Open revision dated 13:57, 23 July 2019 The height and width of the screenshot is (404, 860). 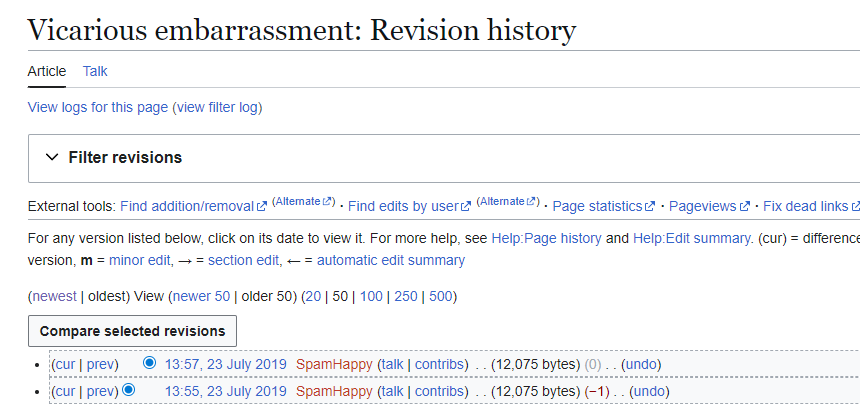coord(225,364)
